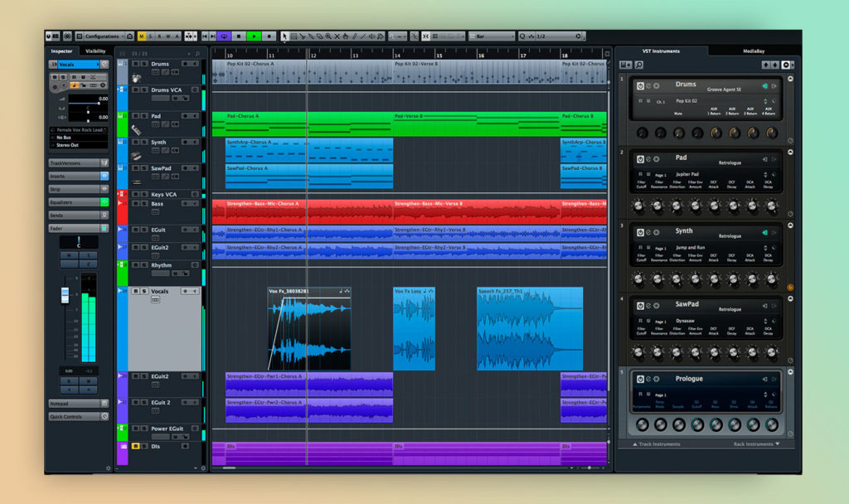Activate the Record button in the transport
The height and width of the screenshot is (504, 849).
coord(269,36)
